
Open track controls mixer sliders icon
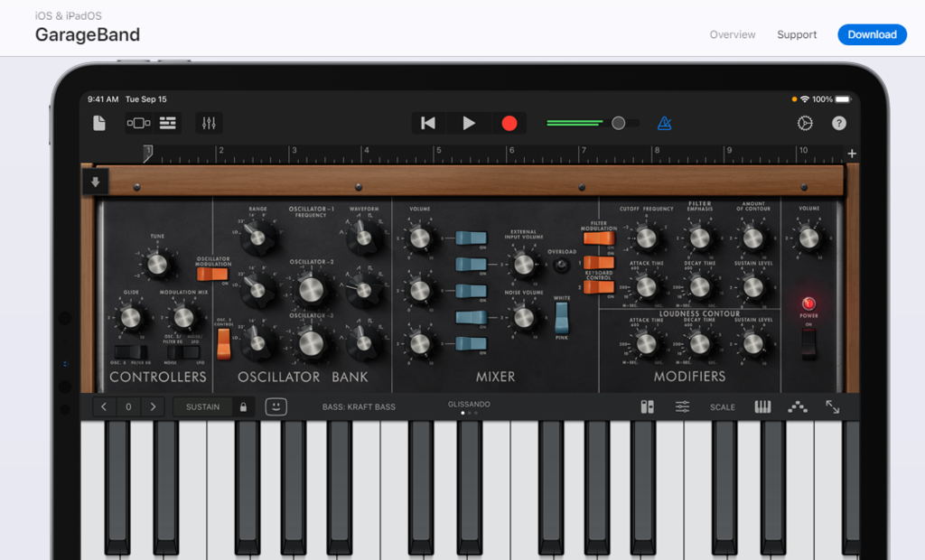click(x=209, y=123)
